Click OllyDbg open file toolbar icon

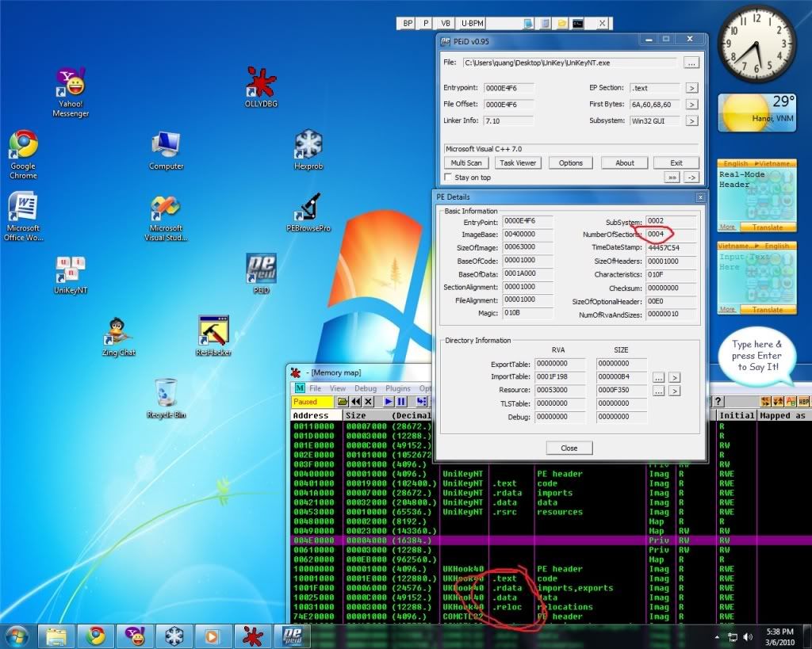tap(343, 402)
